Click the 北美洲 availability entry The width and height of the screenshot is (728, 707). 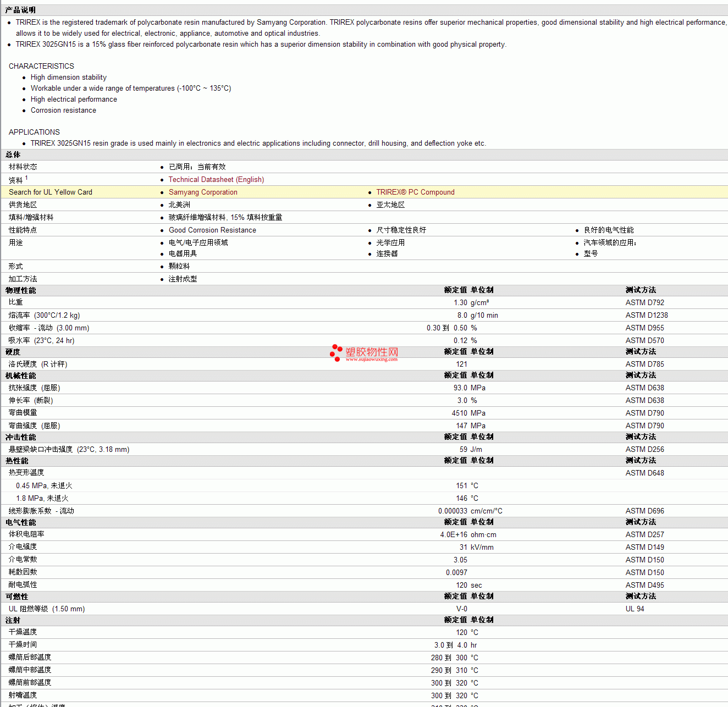179,205
